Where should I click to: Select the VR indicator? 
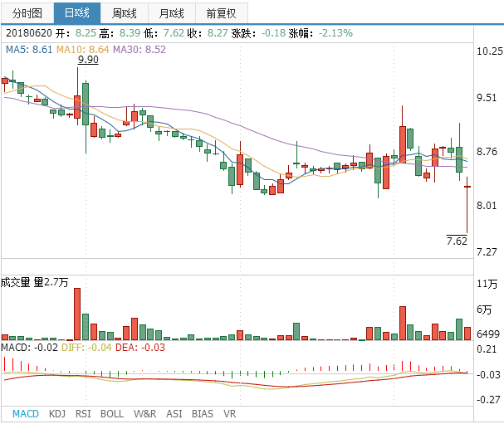[229, 414]
